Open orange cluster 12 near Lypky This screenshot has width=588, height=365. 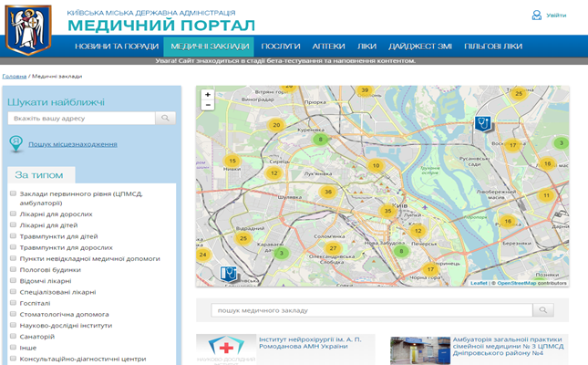point(418,231)
